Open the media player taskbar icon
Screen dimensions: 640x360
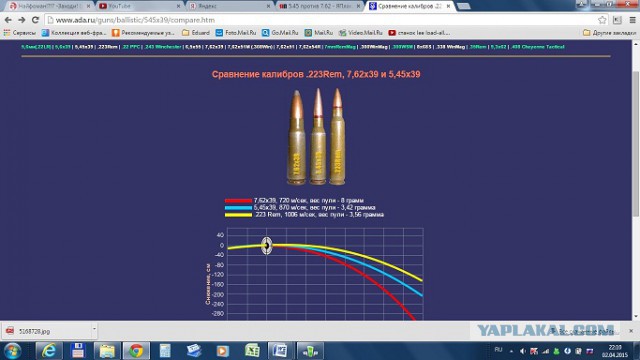pyautogui.click(x=223, y=351)
